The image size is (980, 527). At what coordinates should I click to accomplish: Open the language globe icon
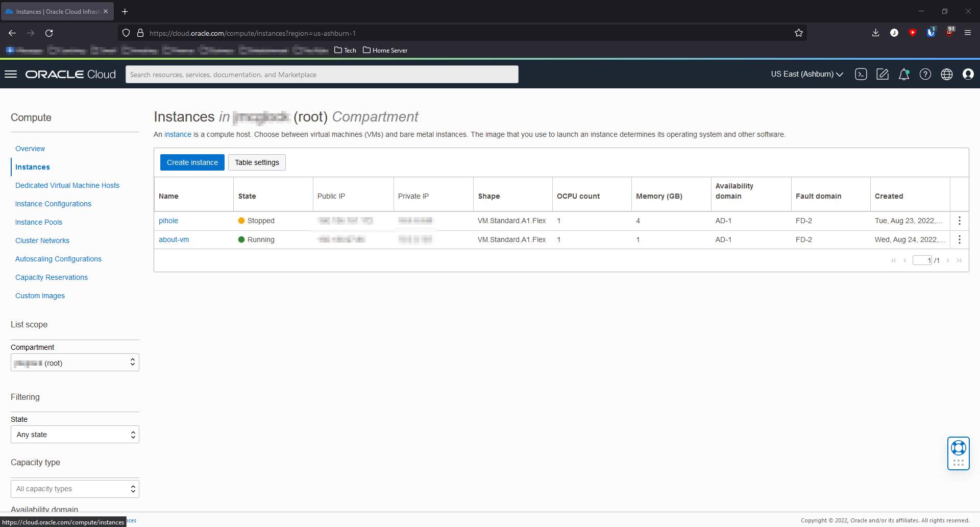point(947,74)
